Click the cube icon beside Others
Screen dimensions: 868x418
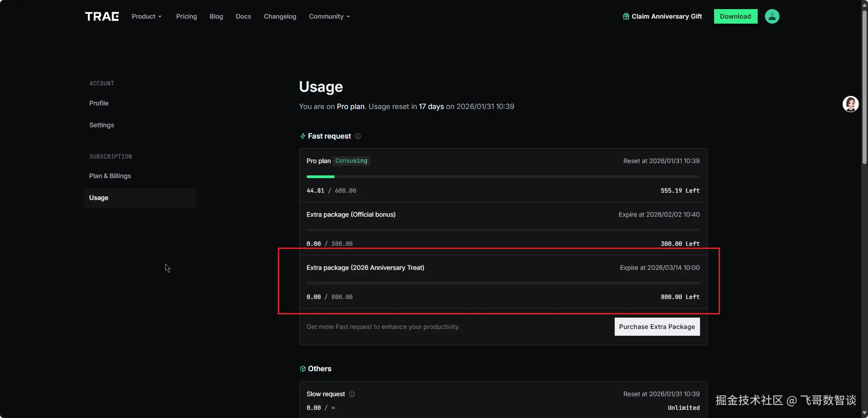[x=303, y=369]
